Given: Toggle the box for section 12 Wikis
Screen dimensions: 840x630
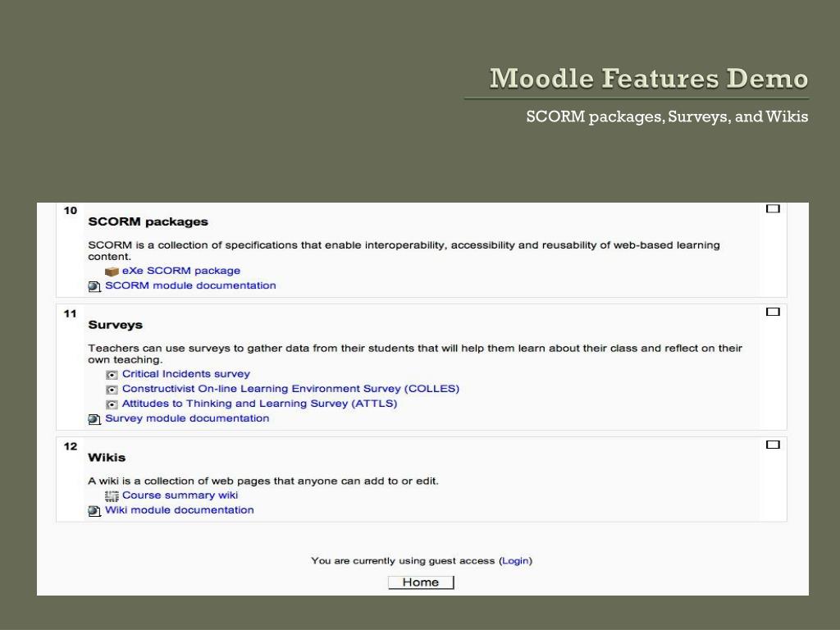Looking at the screenshot, I should [773, 445].
